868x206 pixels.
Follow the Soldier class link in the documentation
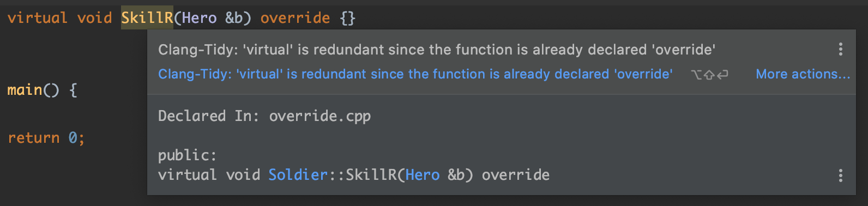tap(298, 175)
